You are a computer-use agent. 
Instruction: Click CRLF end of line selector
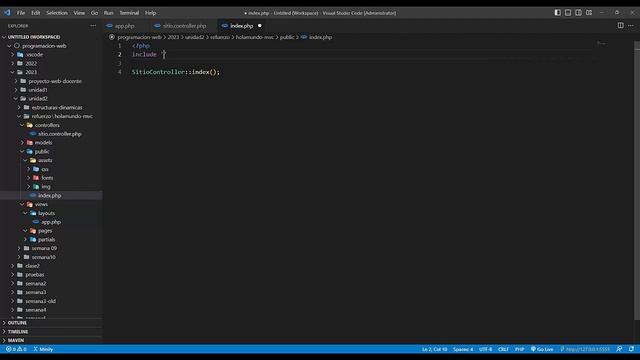[x=503, y=349]
